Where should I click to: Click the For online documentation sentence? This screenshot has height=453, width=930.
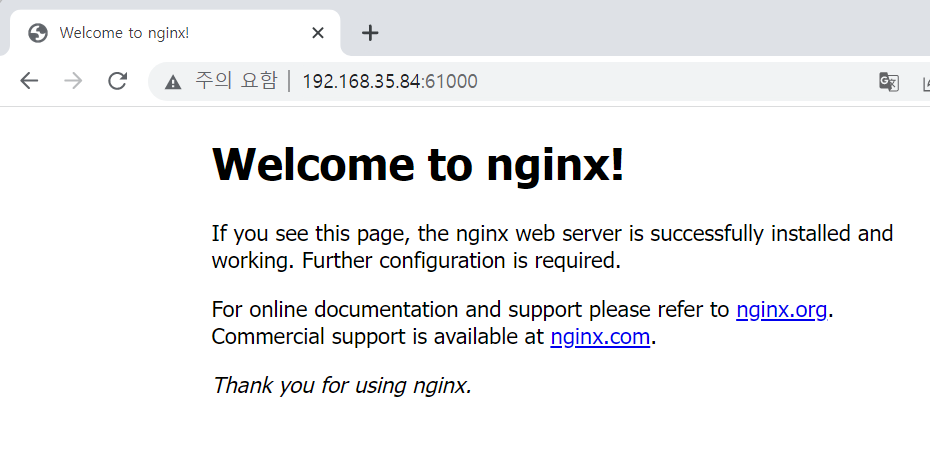coord(523,310)
